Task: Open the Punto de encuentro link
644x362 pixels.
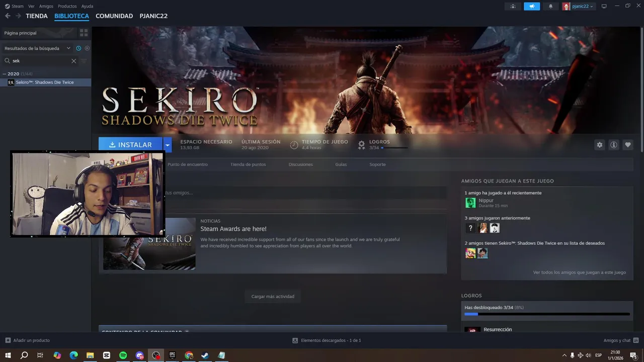Action: pyautogui.click(x=188, y=164)
